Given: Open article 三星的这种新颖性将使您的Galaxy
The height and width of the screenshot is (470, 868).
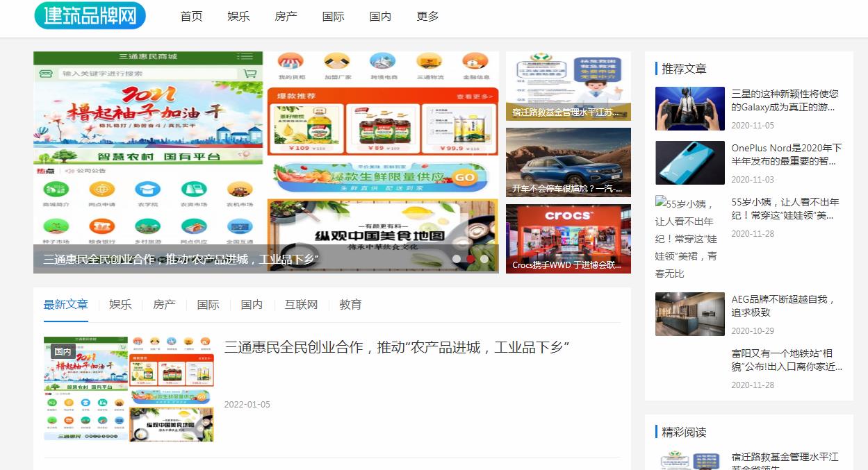Looking at the screenshot, I should (785, 100).
